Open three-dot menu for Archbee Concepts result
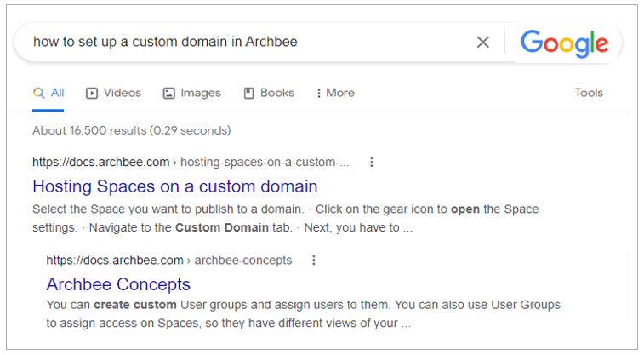The image size is (644, 355). tap(313, 261)
